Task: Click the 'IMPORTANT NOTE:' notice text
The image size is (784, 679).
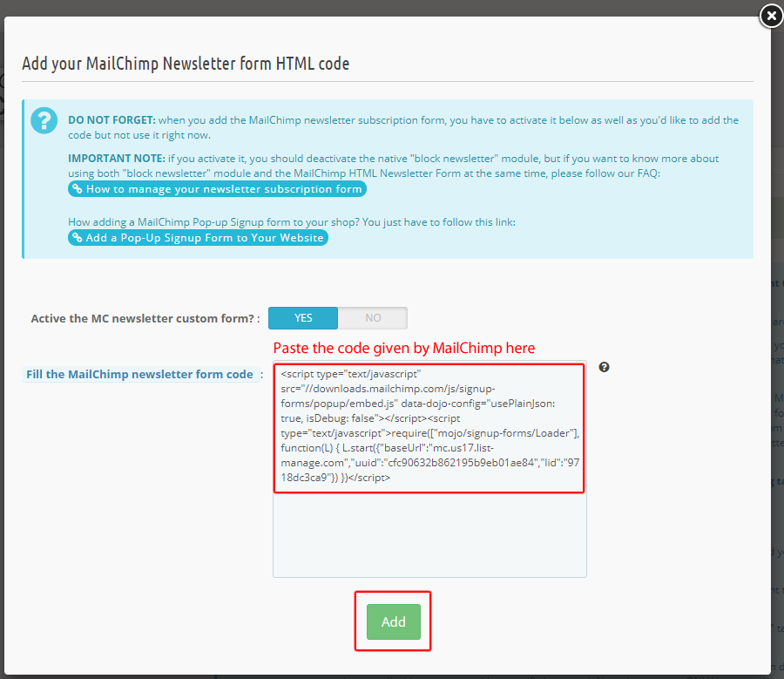Action: 117,159
